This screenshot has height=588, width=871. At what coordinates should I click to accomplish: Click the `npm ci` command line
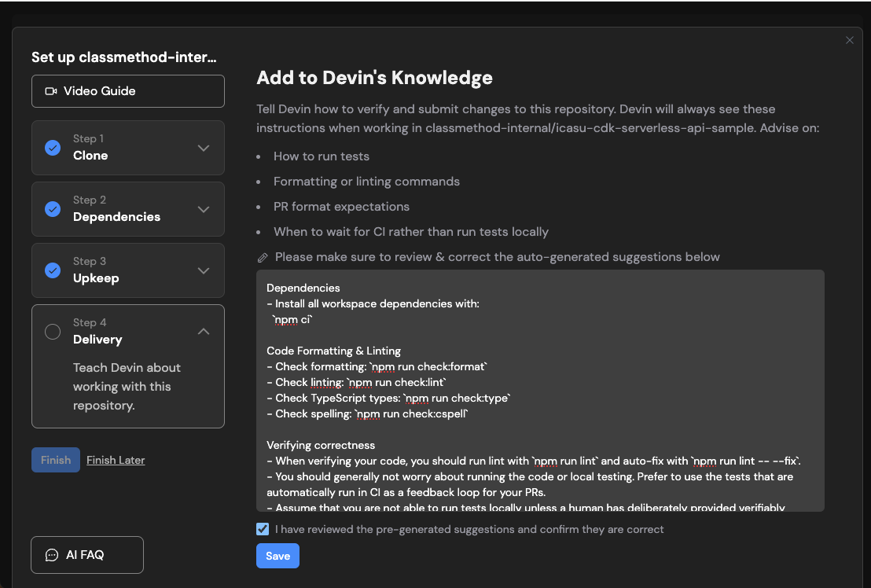point(292,319)
